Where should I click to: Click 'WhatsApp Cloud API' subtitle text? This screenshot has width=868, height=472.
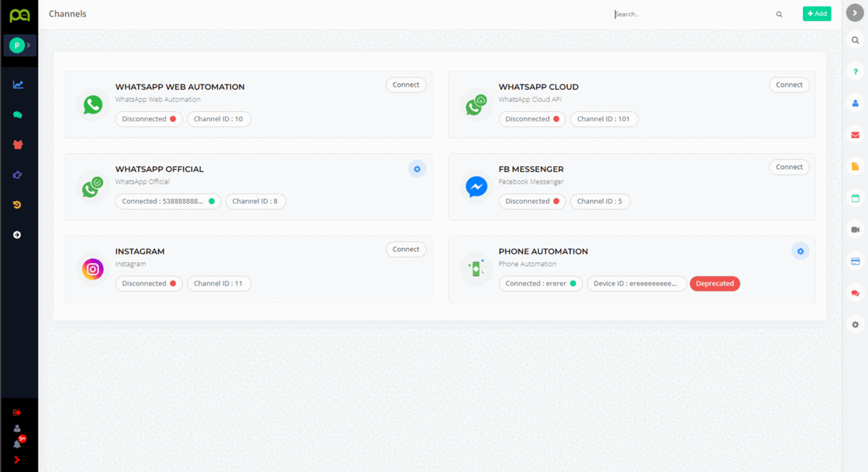[530, 100]
